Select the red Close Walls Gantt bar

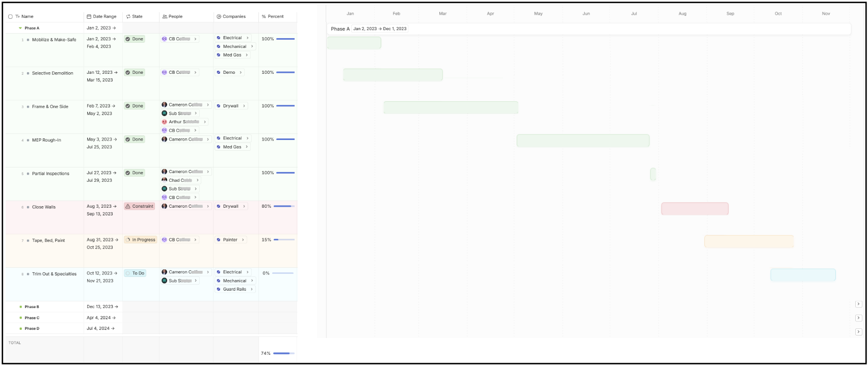(x=695, y=209)
